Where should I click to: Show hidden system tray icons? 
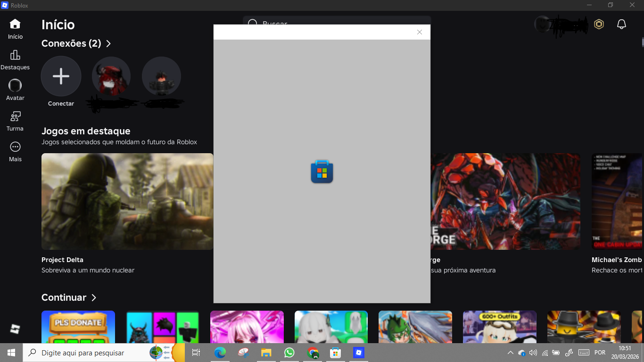[510, 353]
